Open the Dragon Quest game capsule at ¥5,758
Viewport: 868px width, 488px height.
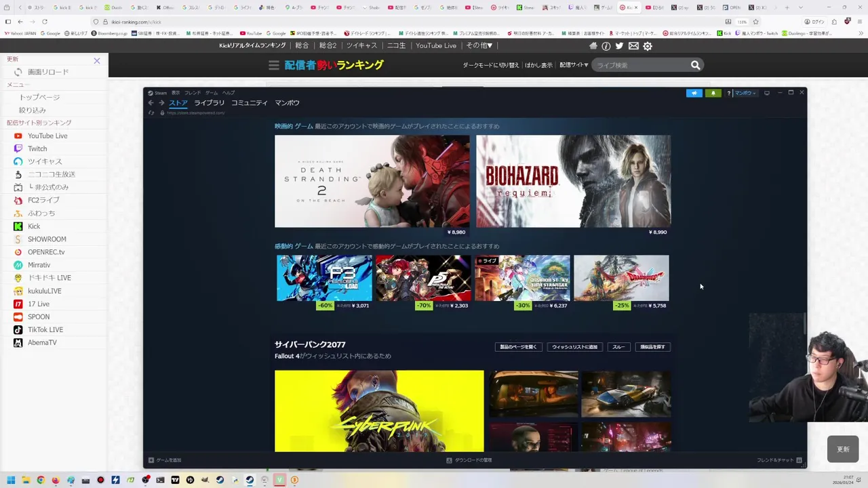click(x=621, y=278)
